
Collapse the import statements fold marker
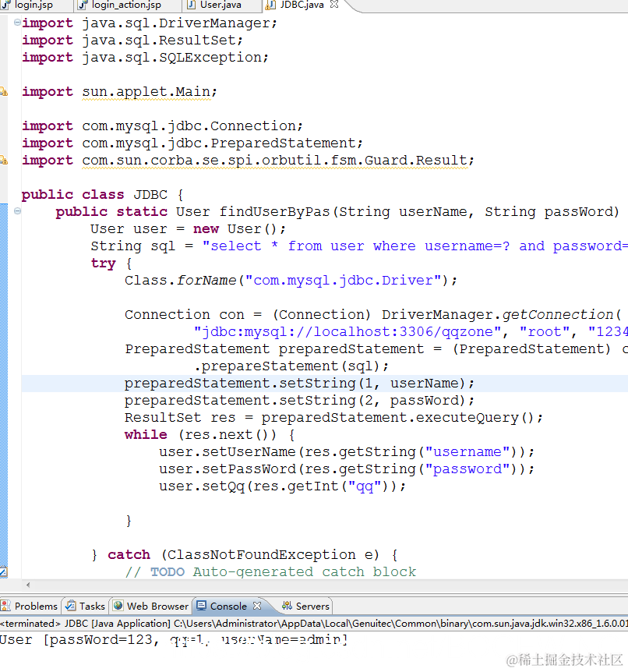pyautogui.click(x=17, y=22)
